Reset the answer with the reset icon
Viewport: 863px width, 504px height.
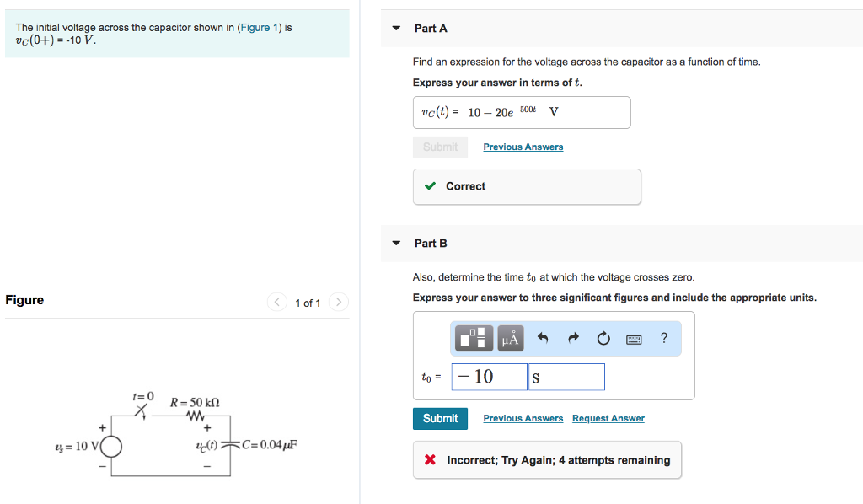pos(603,338)
